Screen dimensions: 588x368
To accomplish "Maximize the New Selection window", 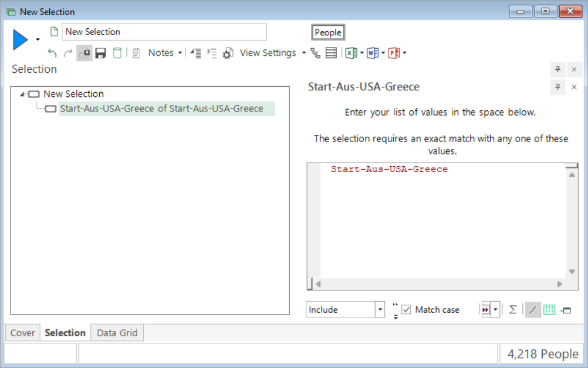I will coord(545,12).
